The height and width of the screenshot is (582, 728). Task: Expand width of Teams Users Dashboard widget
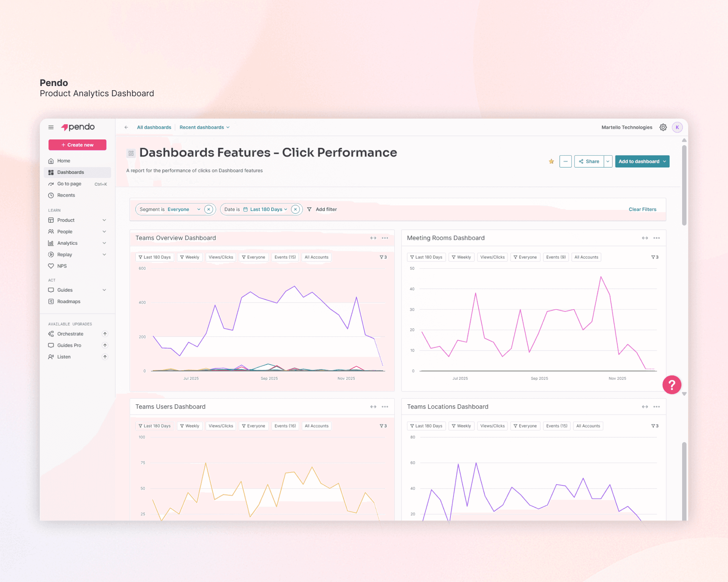coord(373,407)
